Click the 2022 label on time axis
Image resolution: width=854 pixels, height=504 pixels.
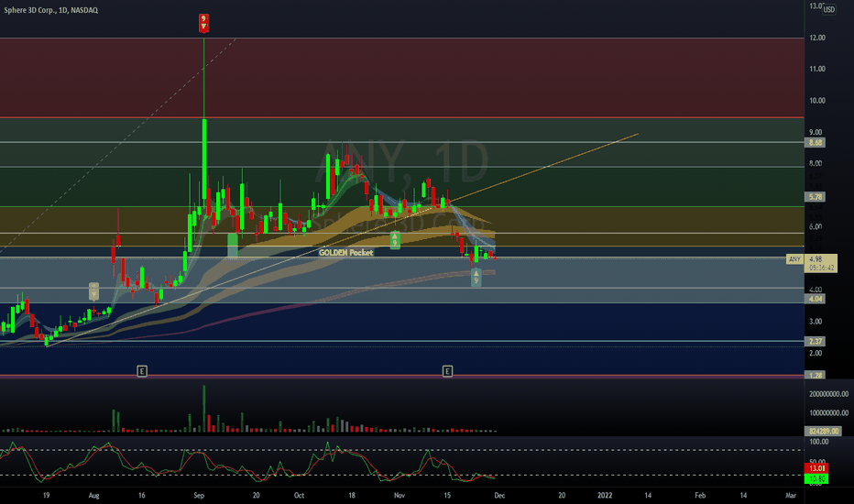pyautogui.click(x=605, y=495)
